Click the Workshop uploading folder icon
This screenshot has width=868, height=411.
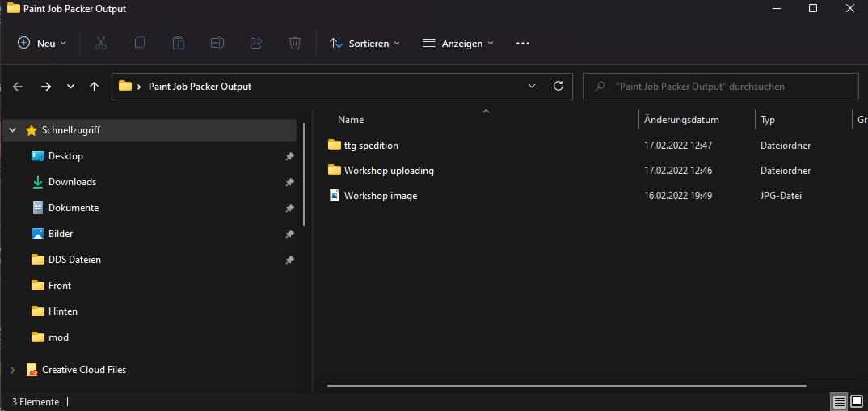(335, 170)
